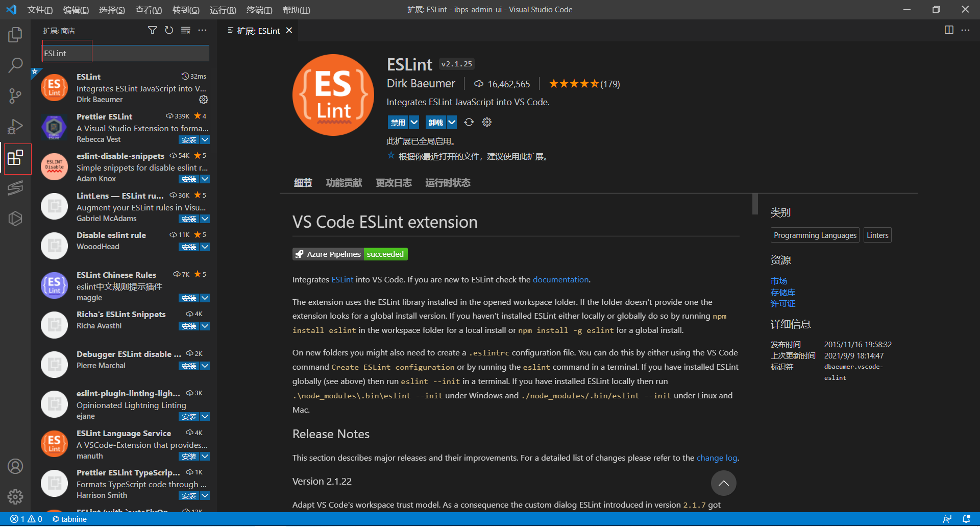Click the disable (禁用) ESLint button

point(398,123)
